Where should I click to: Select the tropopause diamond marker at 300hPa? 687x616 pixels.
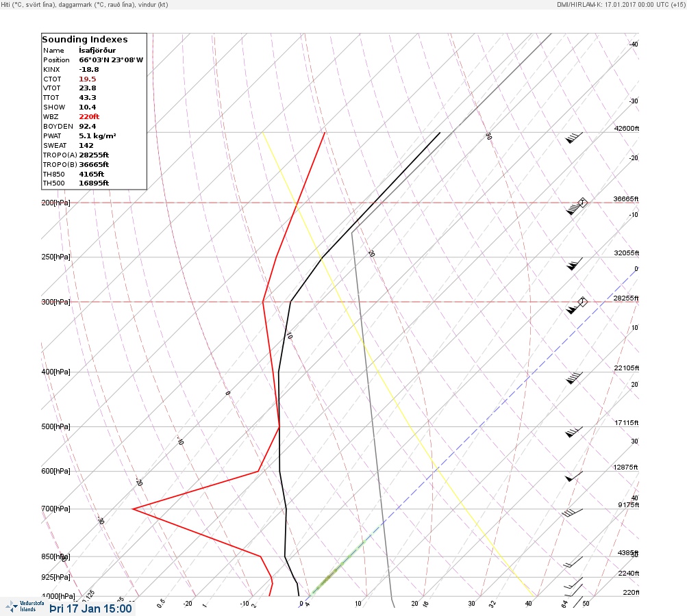582,302
